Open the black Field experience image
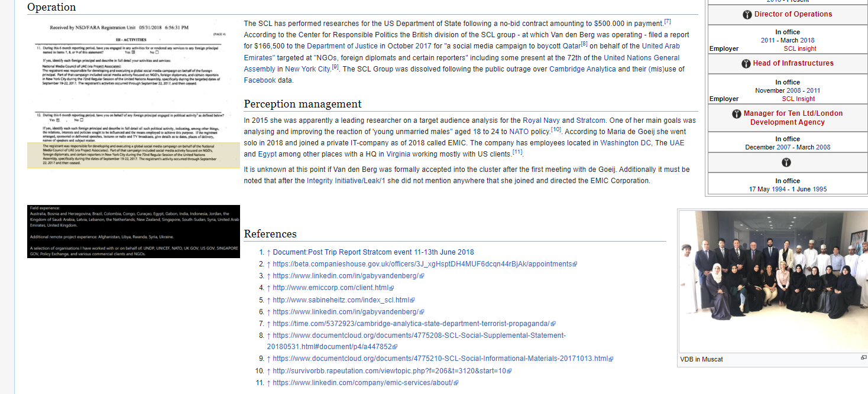868x394 pixels. point(133,231)
